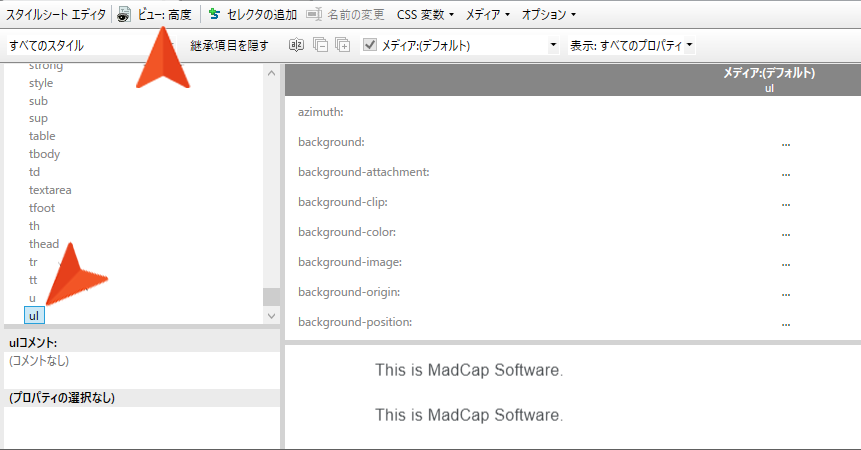Image resolution: width=861 pixels, height=450 pixels.
Task: Click the grayed-out Rename icon
Action: (314, 15)
